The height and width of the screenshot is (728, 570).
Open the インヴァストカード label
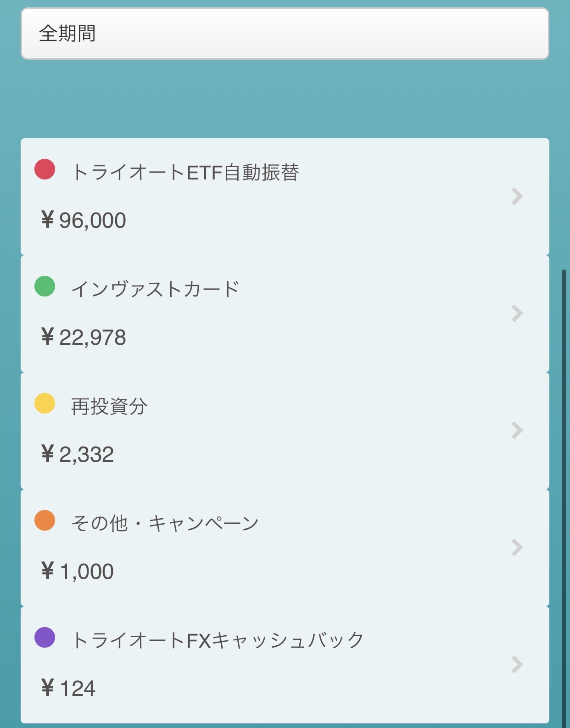pyautogui.click(x=156, y=290)
